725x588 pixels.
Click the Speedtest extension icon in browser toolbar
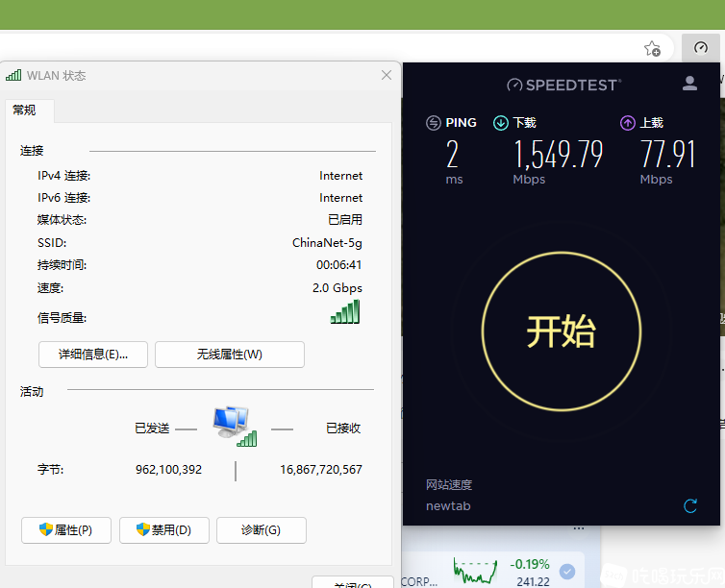[701, 48]
